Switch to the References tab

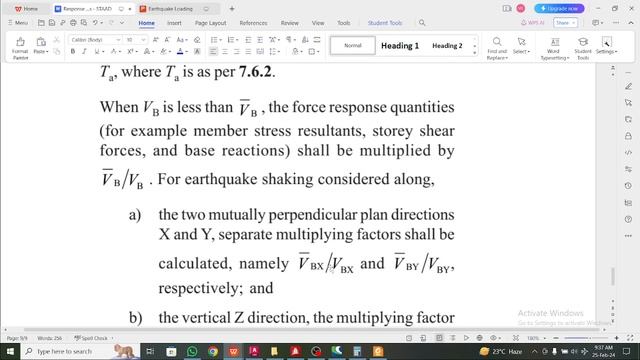253,23
